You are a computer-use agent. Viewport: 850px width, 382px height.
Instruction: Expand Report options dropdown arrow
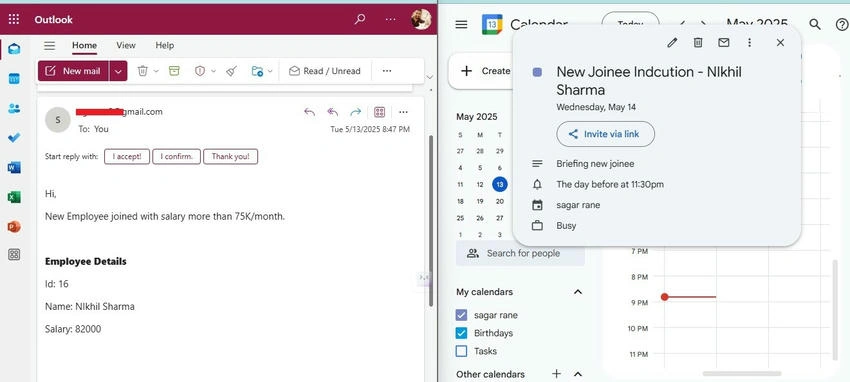click(x=214, y=71)
